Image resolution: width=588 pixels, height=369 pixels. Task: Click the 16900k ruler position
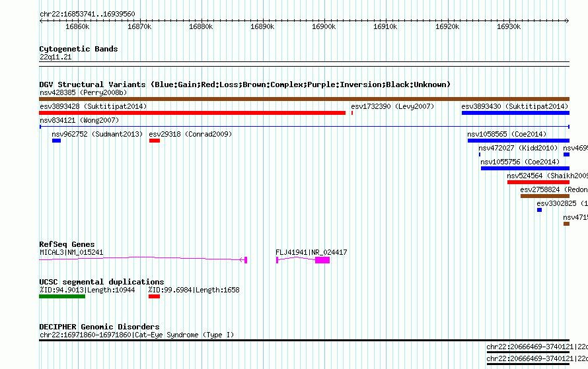coord(324,26)
